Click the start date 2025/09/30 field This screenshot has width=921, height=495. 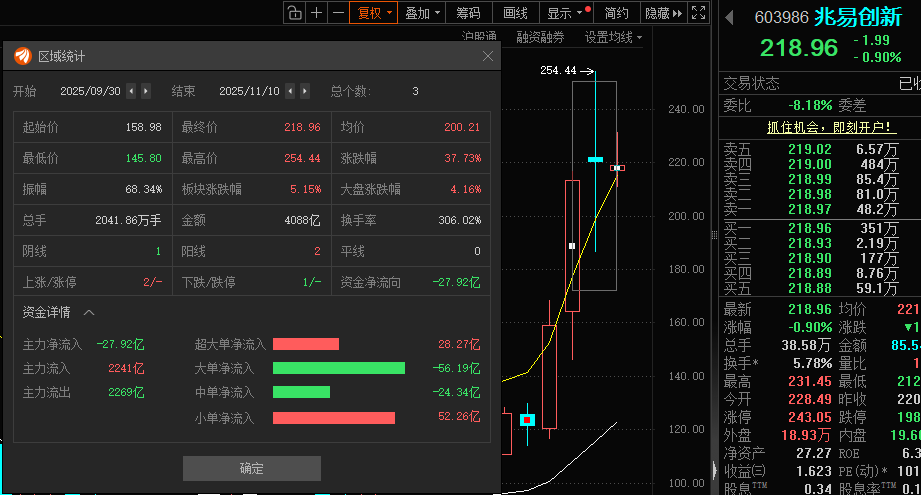tap(90, 91)
